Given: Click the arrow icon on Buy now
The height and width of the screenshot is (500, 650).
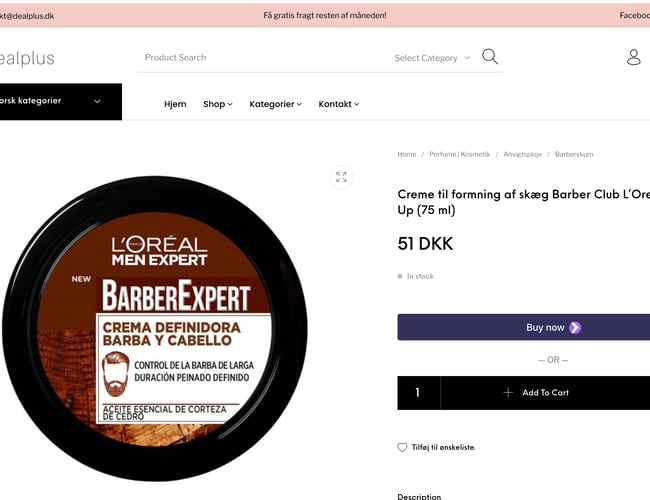Looking at the screenshot, I should click(x=575, y=328).
